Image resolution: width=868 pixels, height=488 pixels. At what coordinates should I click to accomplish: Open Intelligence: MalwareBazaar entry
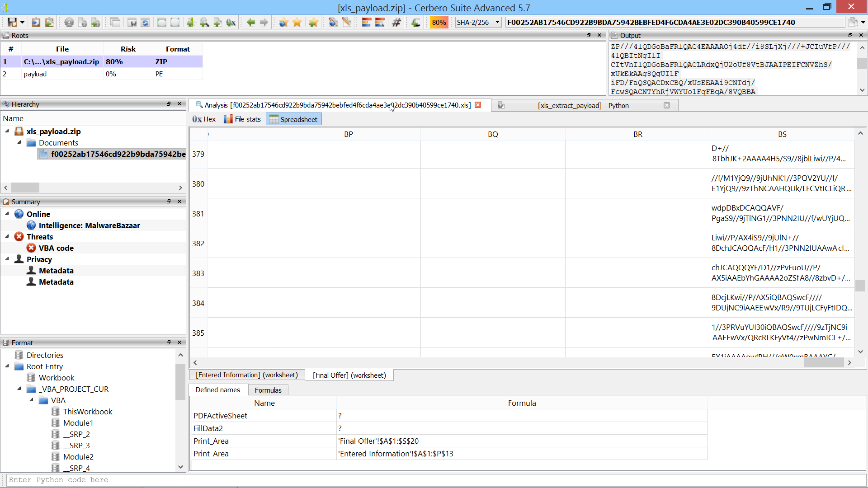[x=89, y=225]
